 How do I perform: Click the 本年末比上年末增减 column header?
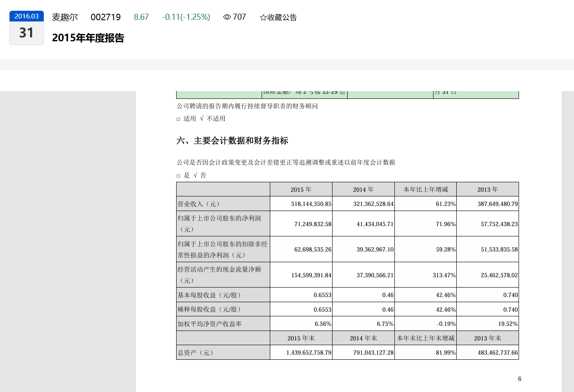pos(426,338)
